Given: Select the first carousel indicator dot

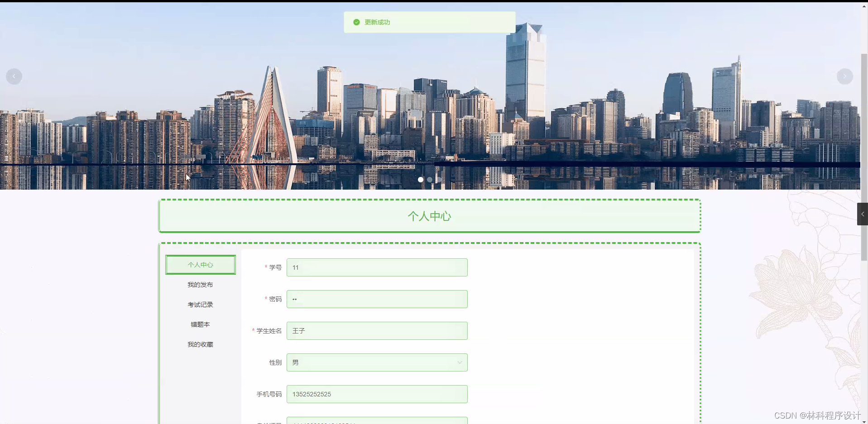Looking at the screenshot, I should pos(421,180).
